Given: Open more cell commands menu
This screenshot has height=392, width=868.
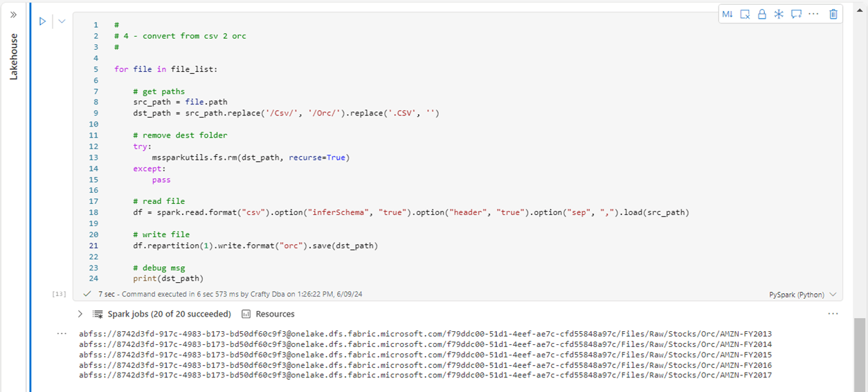Looking at the screenshot, I should pyautogui.click(x=813, y=14).
